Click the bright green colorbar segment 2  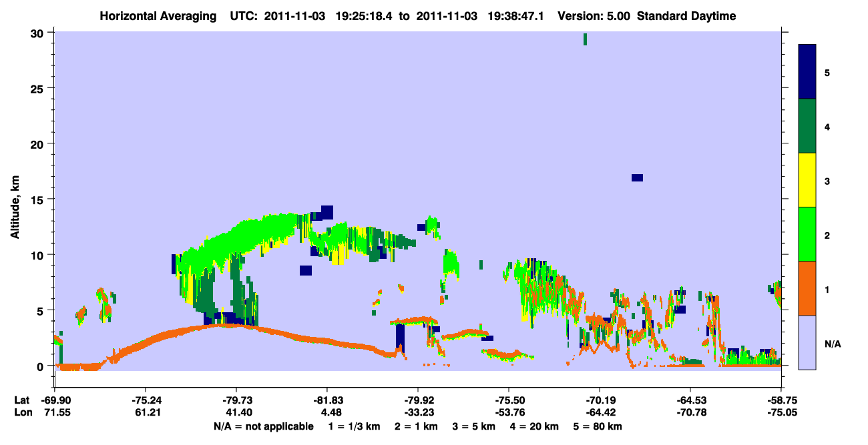pyautogui.click(x=807, y=234)
